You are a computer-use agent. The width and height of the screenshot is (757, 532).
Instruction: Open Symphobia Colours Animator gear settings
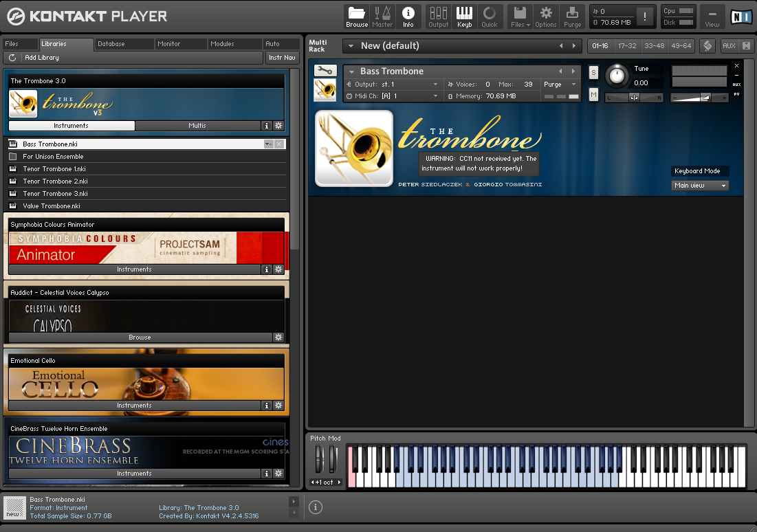pos(278,269)
